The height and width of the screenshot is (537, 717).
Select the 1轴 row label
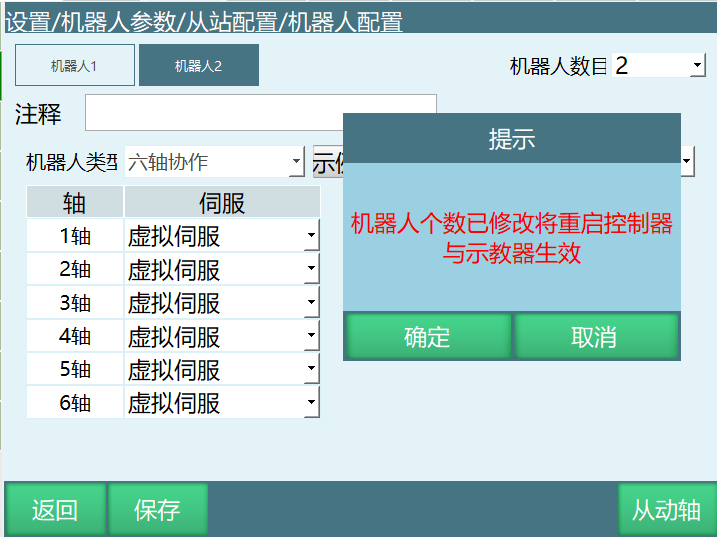(75, 237)
